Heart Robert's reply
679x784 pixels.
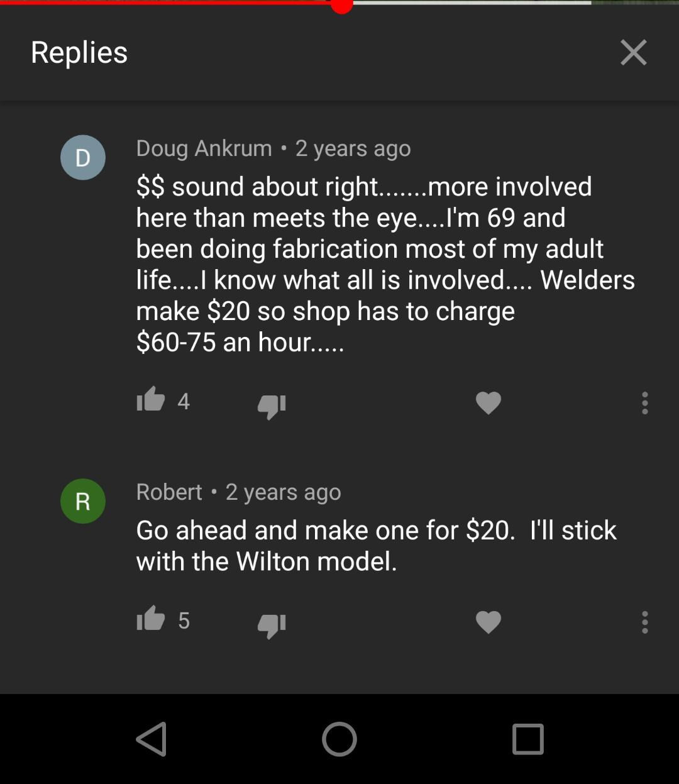[489, 622]
